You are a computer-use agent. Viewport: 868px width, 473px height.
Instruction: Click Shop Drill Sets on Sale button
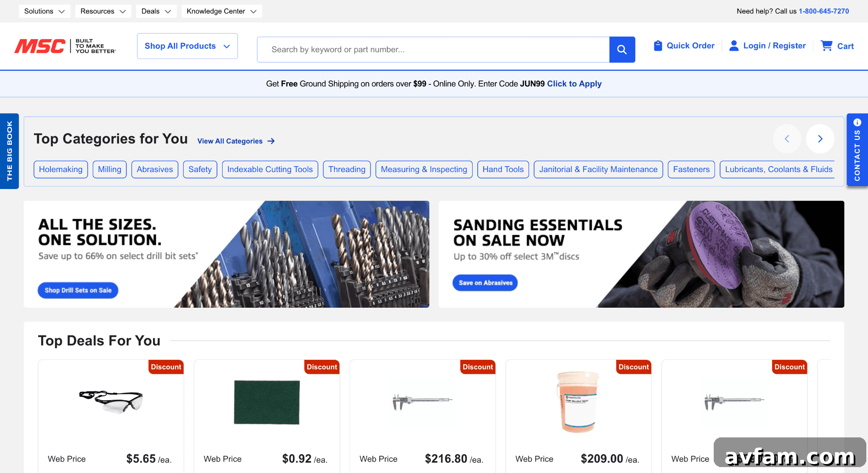pyautogui.click(x=78, y=290)
